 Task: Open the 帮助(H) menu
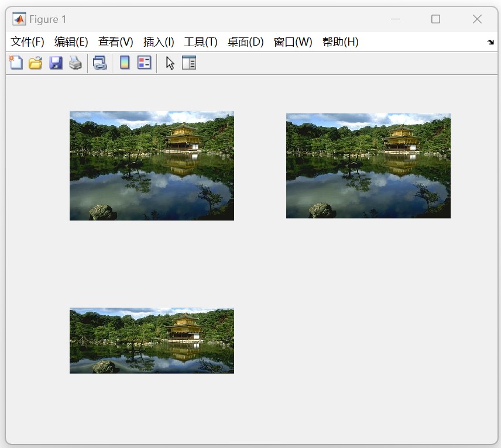coord(340,42)
